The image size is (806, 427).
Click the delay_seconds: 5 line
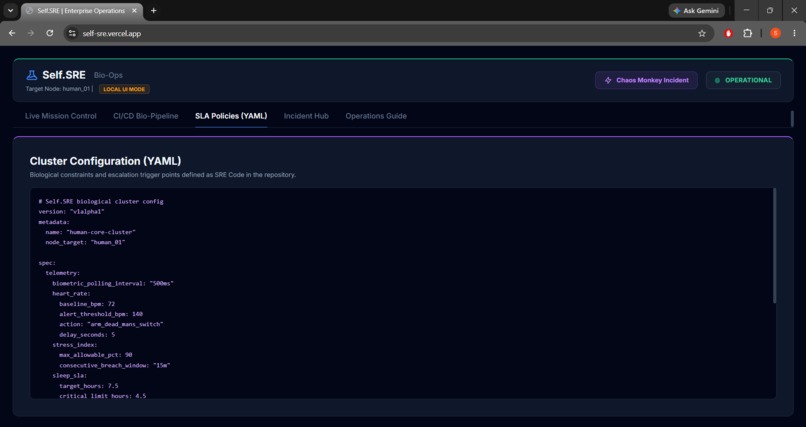87,335
